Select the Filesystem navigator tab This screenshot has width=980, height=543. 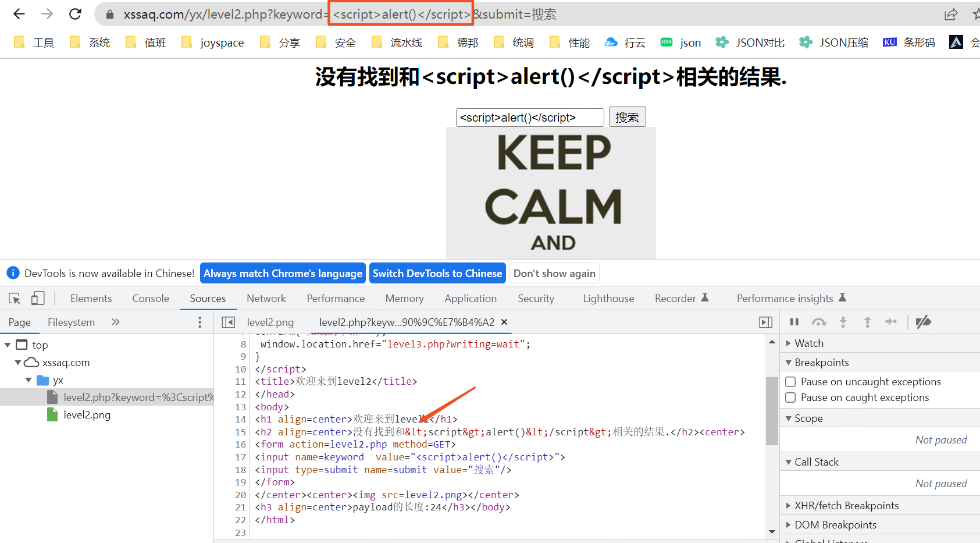tap(71, 322)
